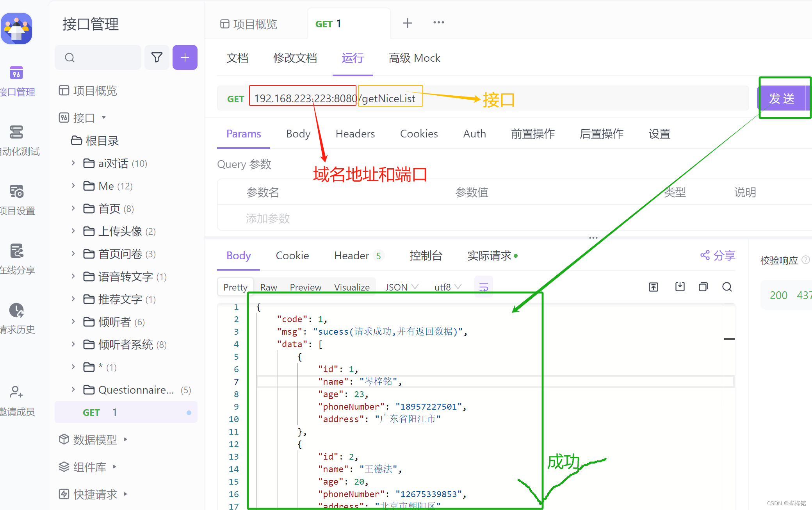812x510 pixels.
Task: Click the 添加参数 input field
Action: [x=268, y=218]
